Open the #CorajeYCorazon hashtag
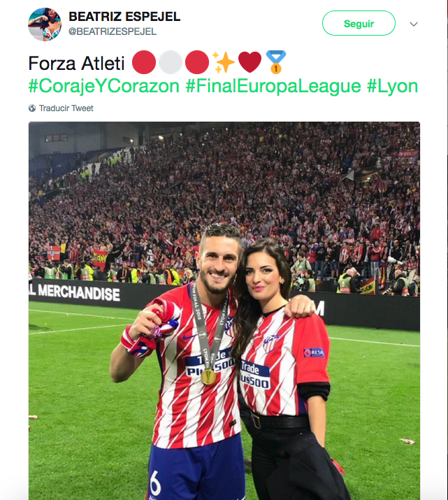Screen dimensions: 448x500 (103, 87)
